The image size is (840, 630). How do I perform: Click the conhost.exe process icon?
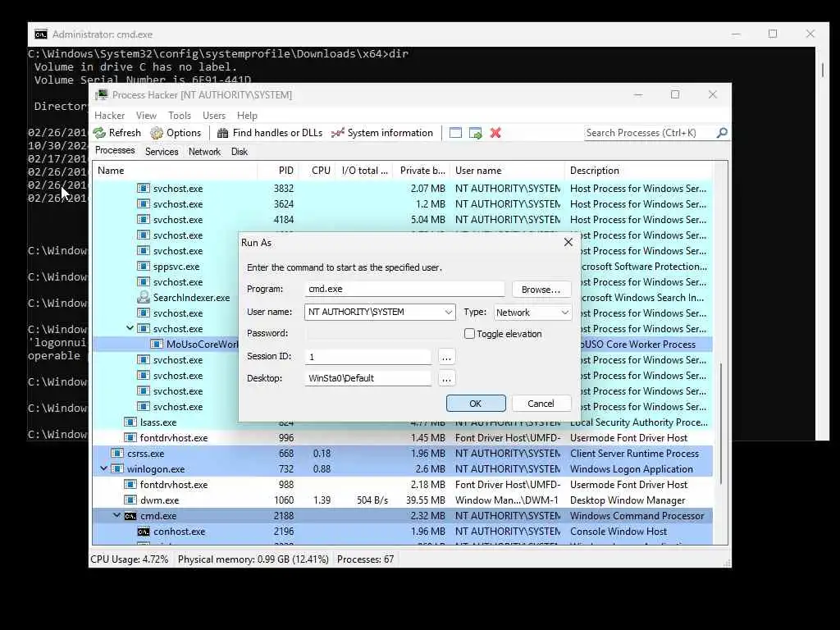click(x=143, y=532)
